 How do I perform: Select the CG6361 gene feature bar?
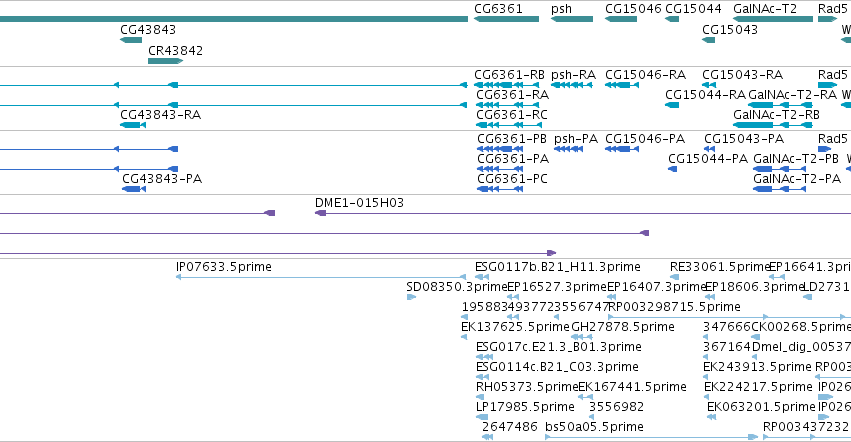(x=506, y=19)
